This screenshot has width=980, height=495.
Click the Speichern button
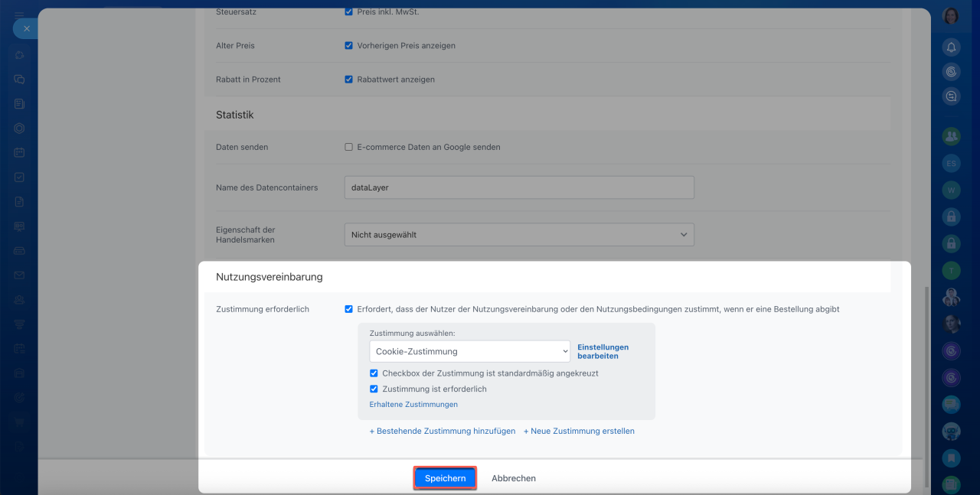point(445,478)
